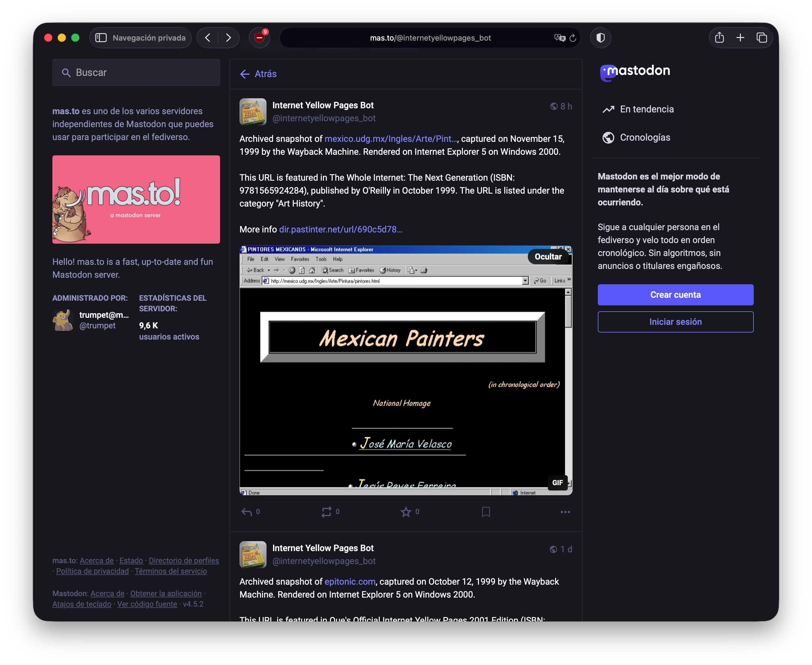The height and width of the screenshot is (665, 812).
Task: Reload the page with refresh icon
Action: (573, 38)
